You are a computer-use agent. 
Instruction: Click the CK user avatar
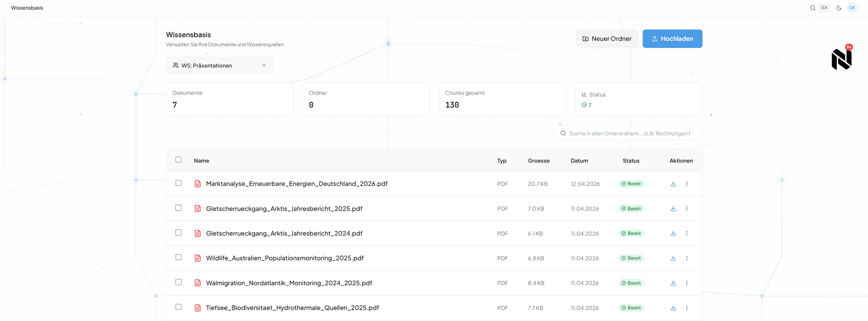852,8
